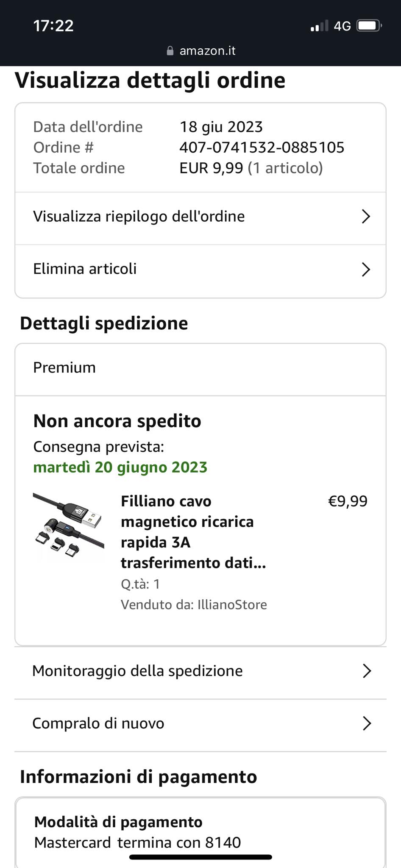This screenshot has width=401, height=868.
Task: Tap the order number 407-0741532-0885105
Action: tap(262, 147)
